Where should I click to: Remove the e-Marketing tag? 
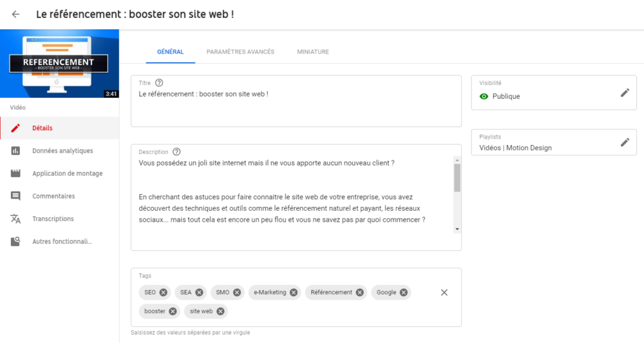click(294, 293)
